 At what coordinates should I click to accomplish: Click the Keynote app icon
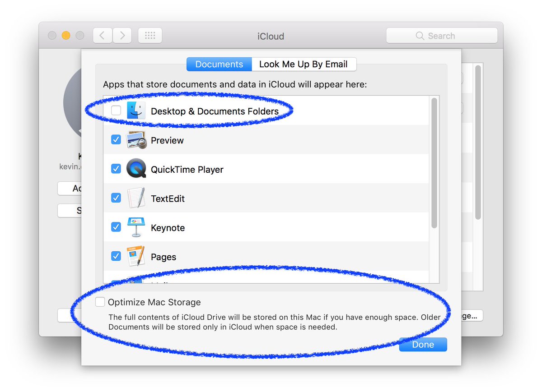136,227
